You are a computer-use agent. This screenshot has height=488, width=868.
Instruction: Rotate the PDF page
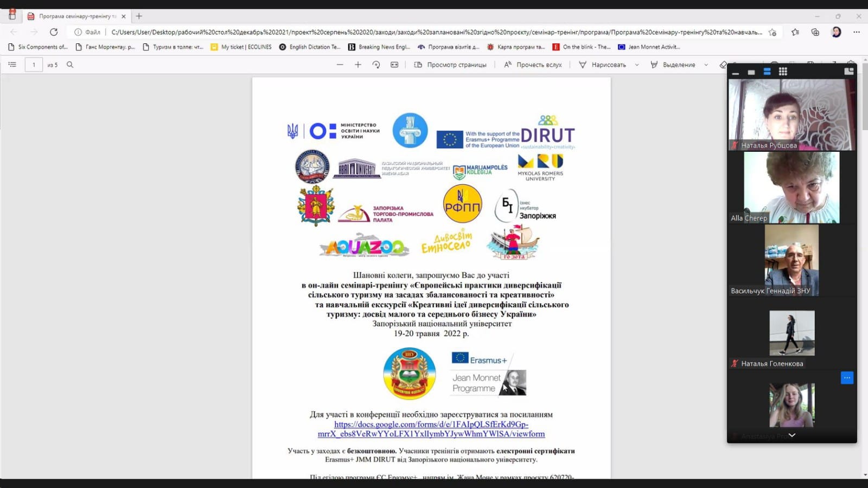376,65
